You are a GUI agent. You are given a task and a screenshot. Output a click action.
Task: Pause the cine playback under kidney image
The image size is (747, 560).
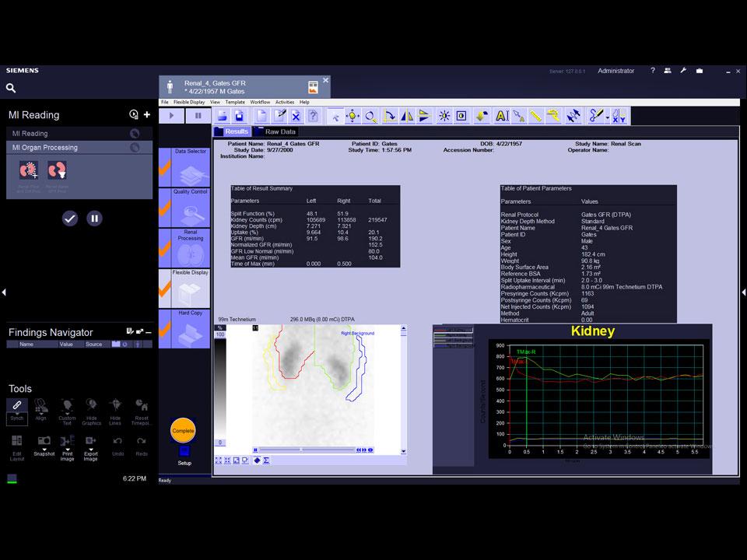pos(256,450)
